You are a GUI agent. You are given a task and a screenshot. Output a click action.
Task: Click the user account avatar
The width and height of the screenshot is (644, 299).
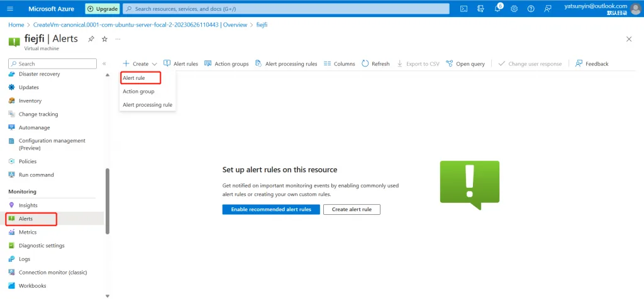[x=635, y=9]
